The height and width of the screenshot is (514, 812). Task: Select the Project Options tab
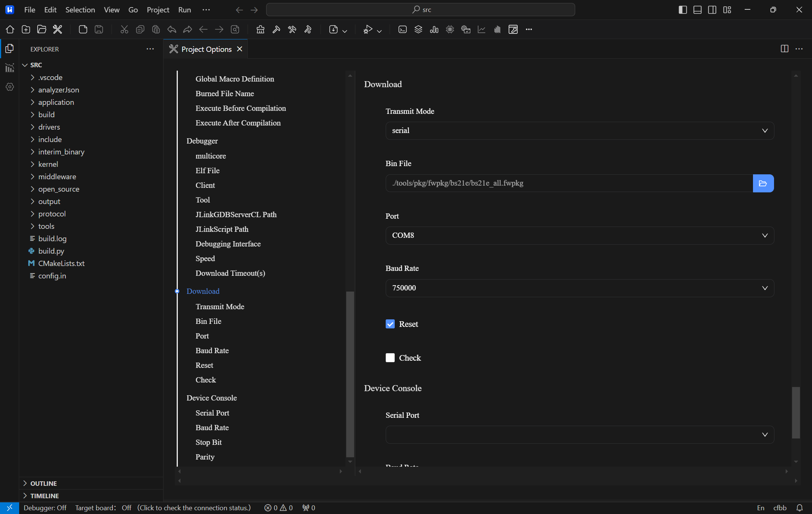point(206,49)
